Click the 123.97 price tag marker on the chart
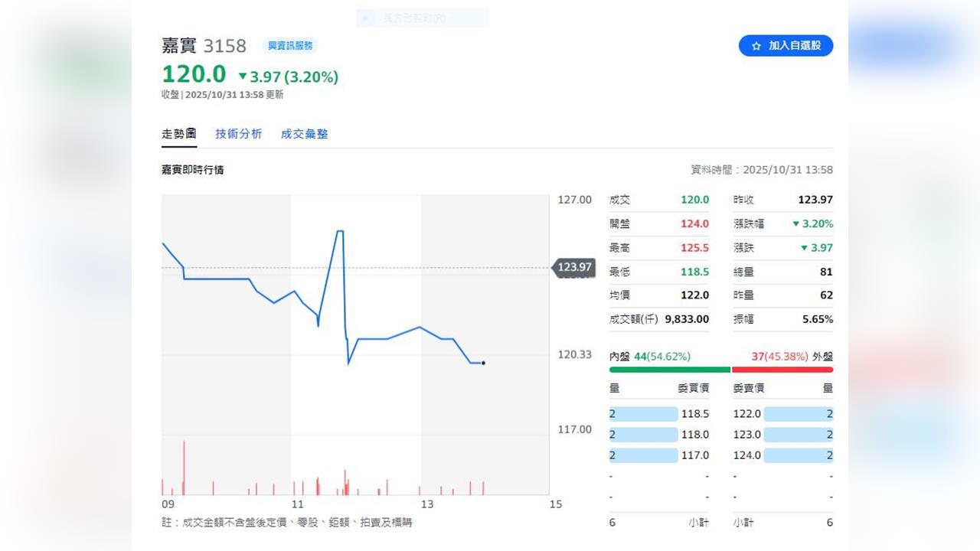Image resolution: width=980 pixels, height=551 pixels. pos(573,268)
